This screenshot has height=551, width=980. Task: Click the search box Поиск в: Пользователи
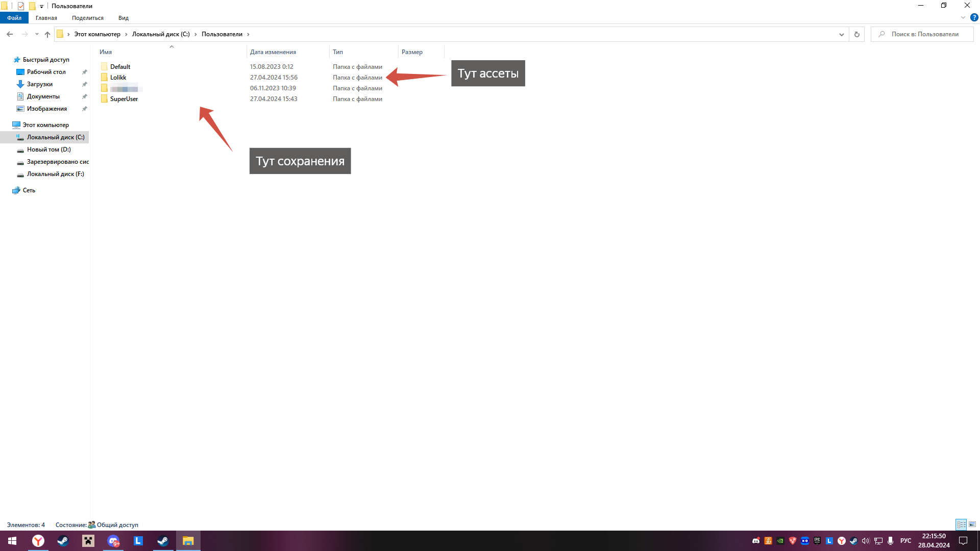pos(922,34)
